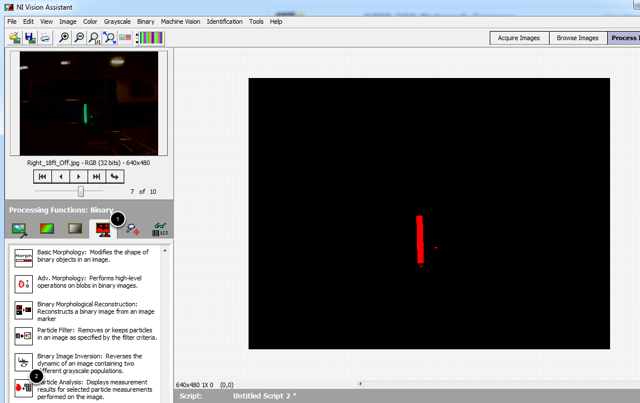
Task: Open the Tools menu
Action: (x=256, y=22)
